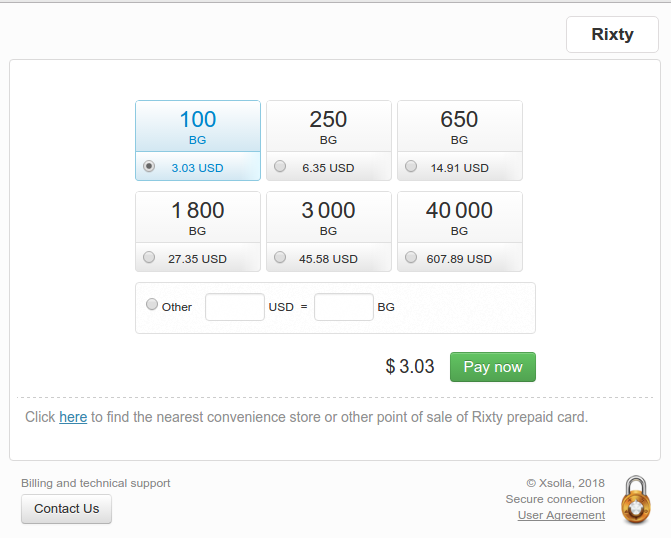Focus the USD amount input field
Viewport: 671px width, 538px height.
pyautogui.click(x=235, y=307)
